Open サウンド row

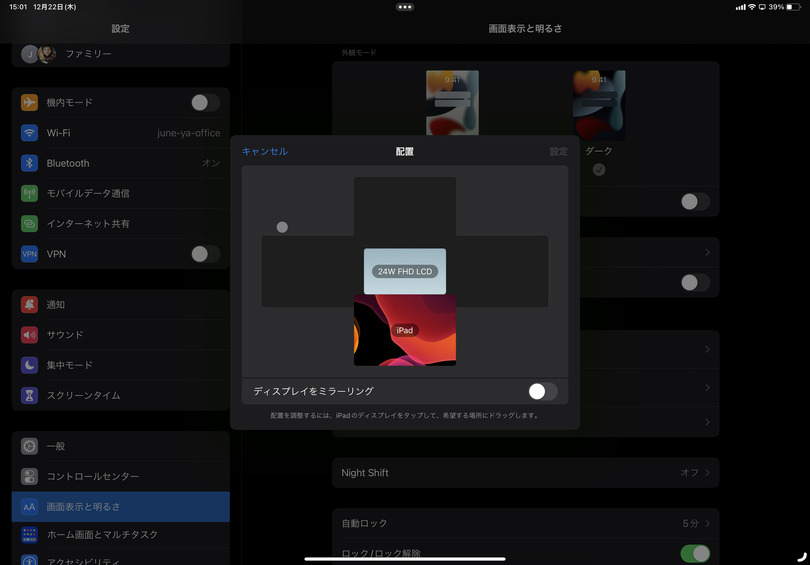[x=120, y=335]
